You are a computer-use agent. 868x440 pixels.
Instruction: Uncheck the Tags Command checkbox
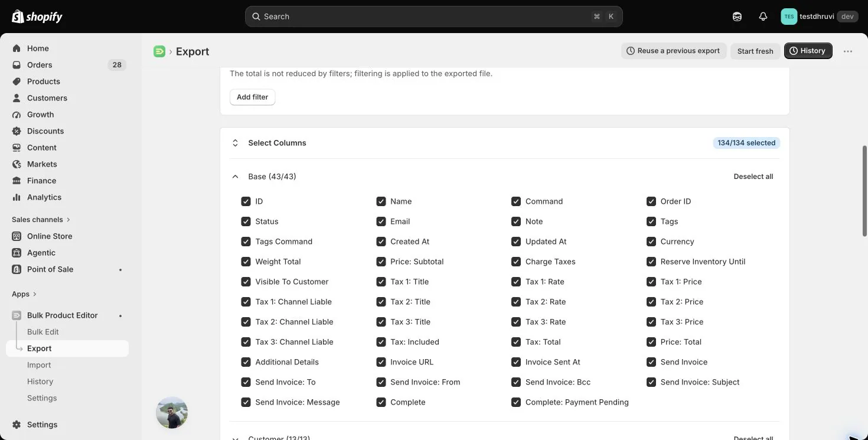(x=246, y=242)
